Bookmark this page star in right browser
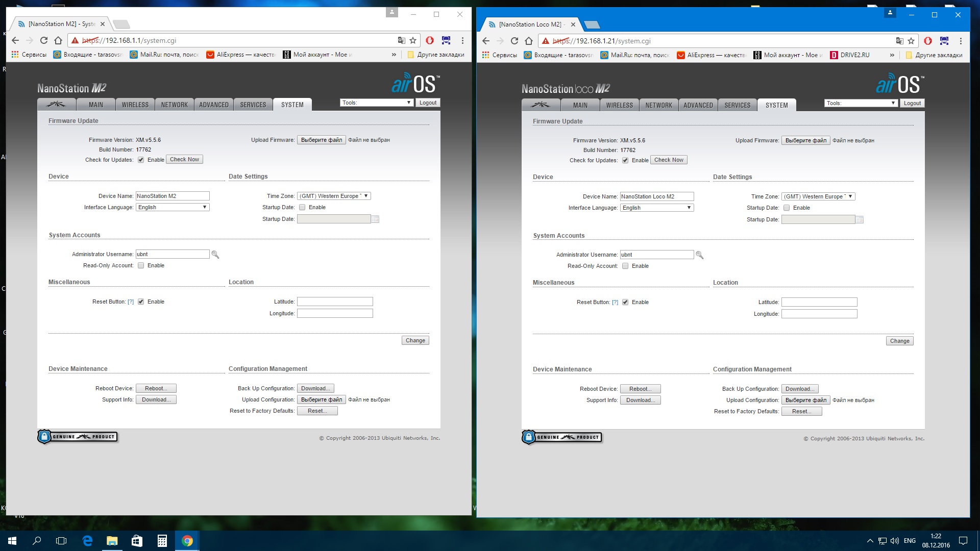This screenshot has height=551, width=980. tap(911, 41)
